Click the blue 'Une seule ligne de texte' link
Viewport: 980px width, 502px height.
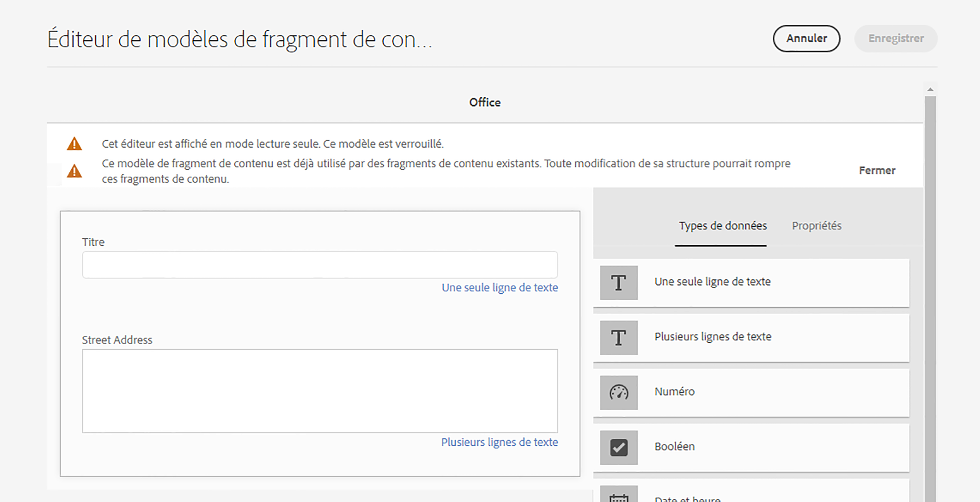500,288
